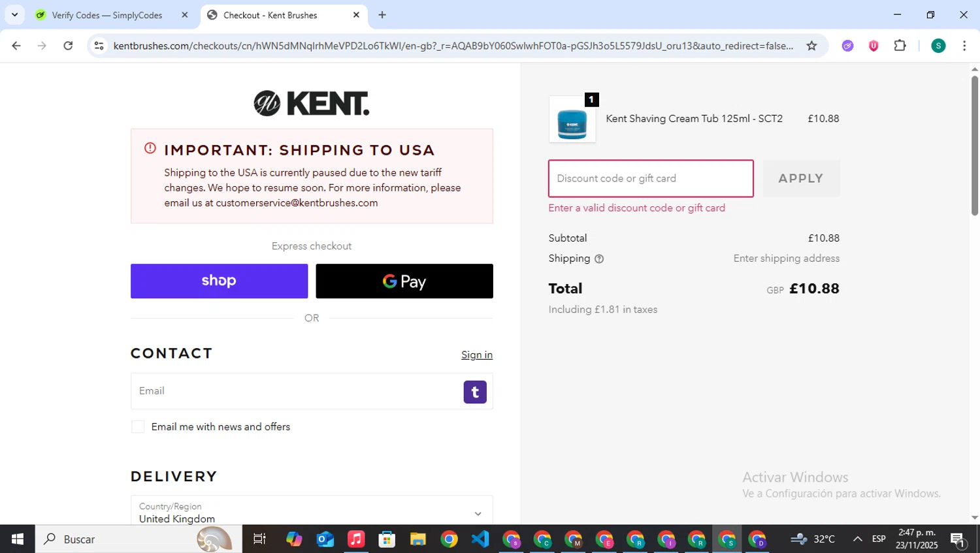
Task: Click the address bar URL
Action: click(x=453, y=46)
